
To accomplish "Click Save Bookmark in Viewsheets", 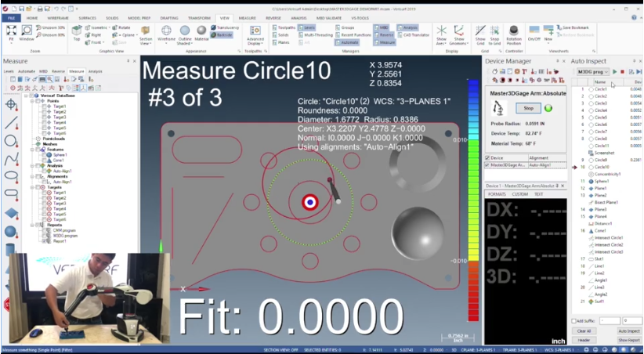I will [x=573, y=27].
